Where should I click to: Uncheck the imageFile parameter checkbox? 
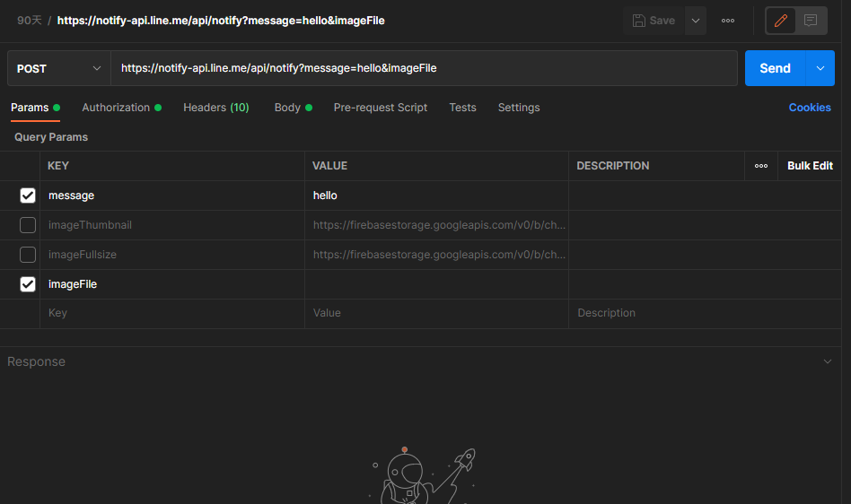tap(28, 284)
